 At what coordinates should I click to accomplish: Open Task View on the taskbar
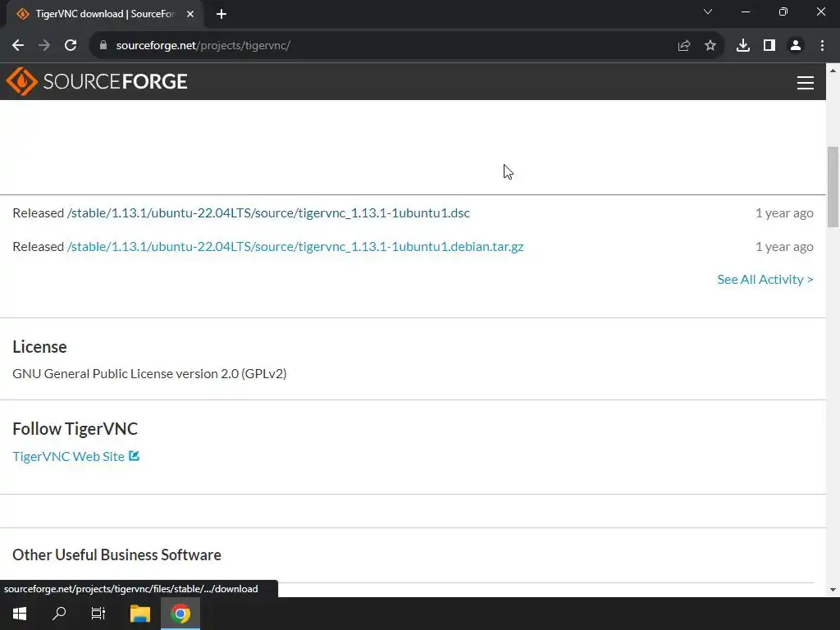coord(98,614)
